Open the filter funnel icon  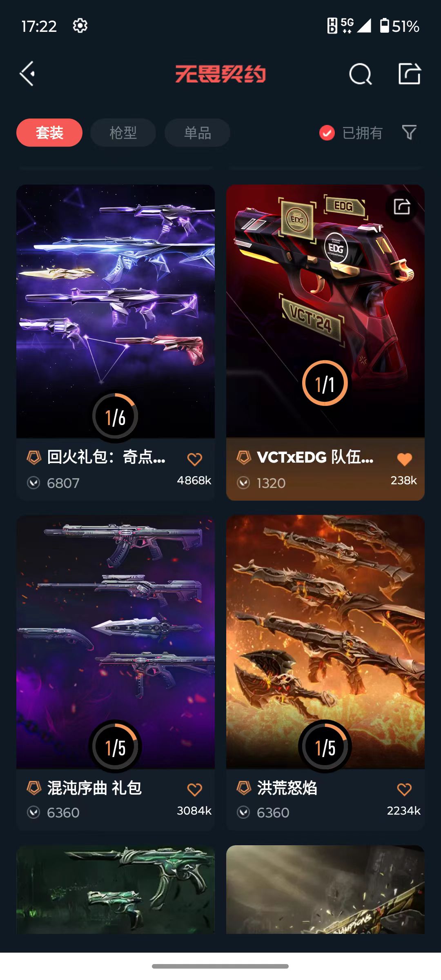(x=409, y=132)
